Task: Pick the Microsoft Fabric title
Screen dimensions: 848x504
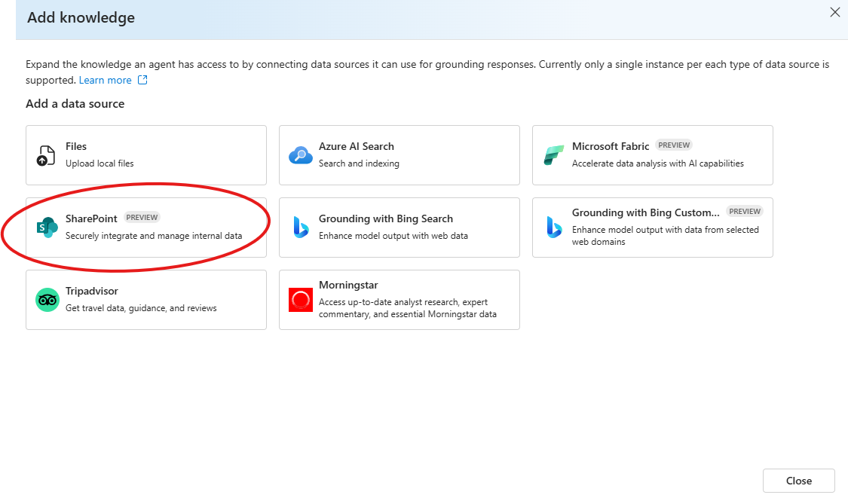Action: (611, 147)
